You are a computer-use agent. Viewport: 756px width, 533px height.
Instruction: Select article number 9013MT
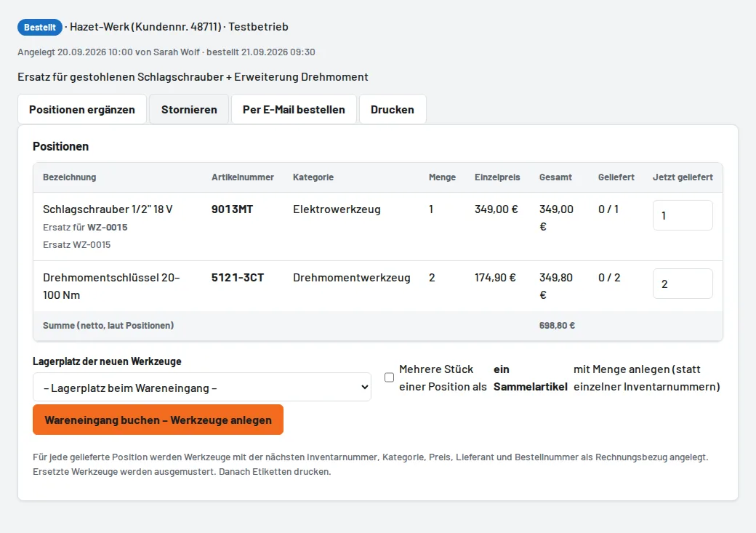(x=232, y=209)
